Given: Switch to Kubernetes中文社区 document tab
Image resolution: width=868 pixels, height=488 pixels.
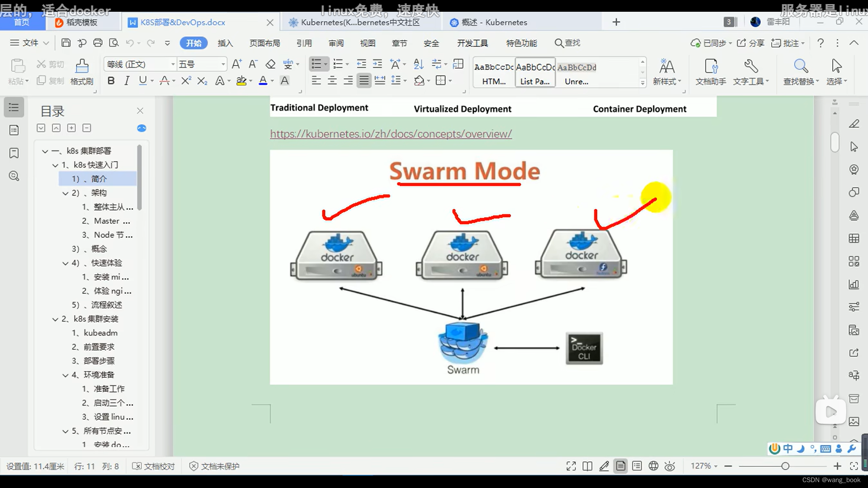Looking at the screenshot, I should pos(360,23).
